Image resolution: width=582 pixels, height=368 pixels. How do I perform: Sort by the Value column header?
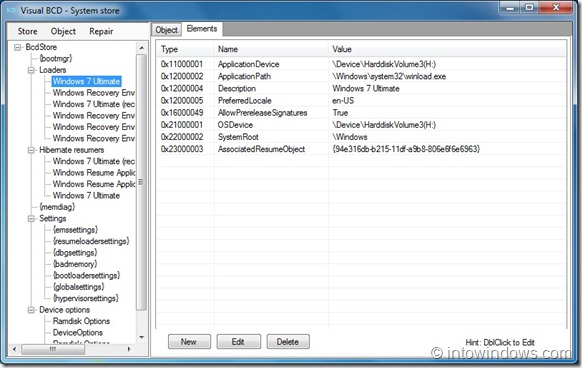tap(447, 49)
